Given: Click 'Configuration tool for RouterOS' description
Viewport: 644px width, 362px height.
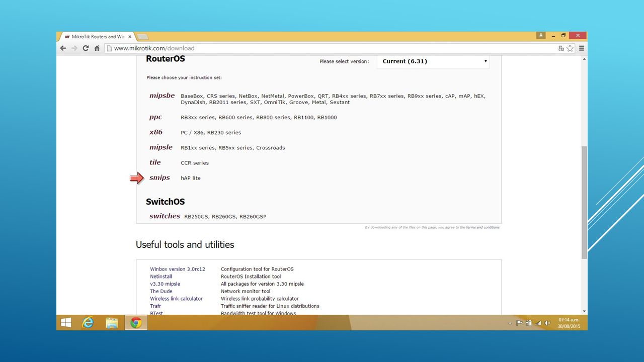Looking at the screenshot, I should (257, 269).
